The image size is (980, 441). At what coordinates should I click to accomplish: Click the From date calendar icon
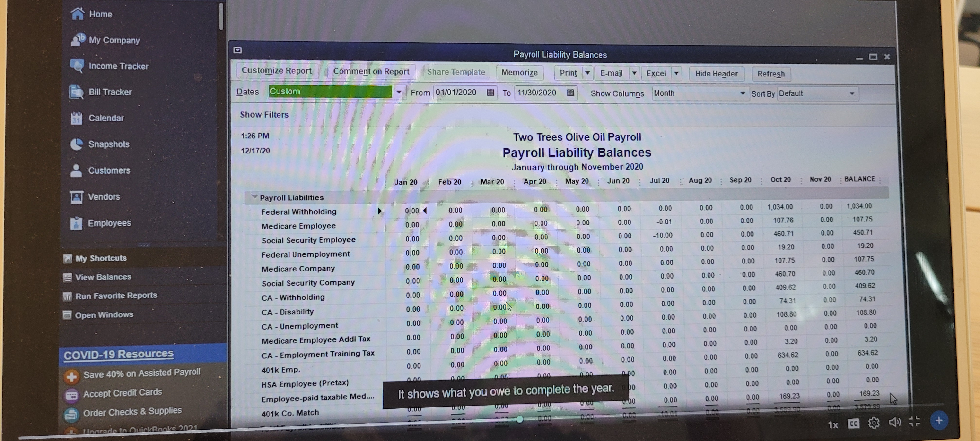pos(490,92)
